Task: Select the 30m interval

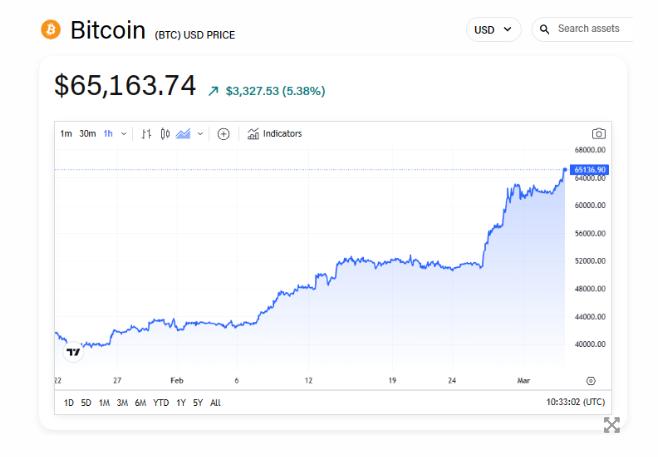Action: click(x=87, y=134)
